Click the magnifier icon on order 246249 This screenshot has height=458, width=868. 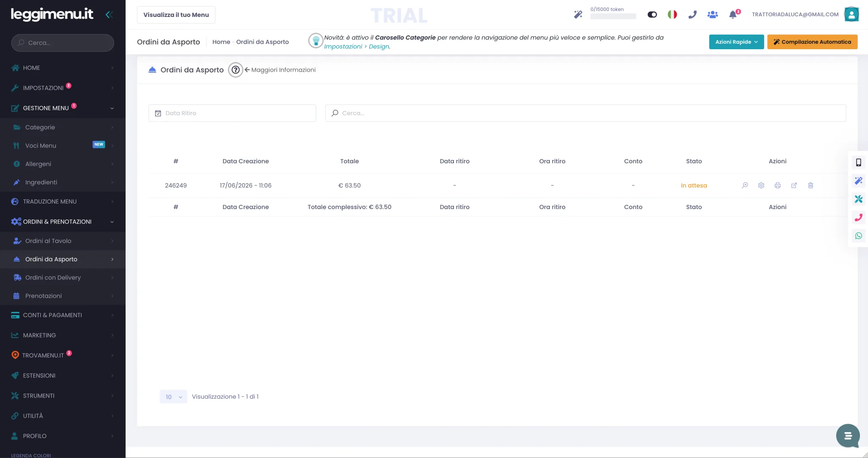[x=745, y=185]
